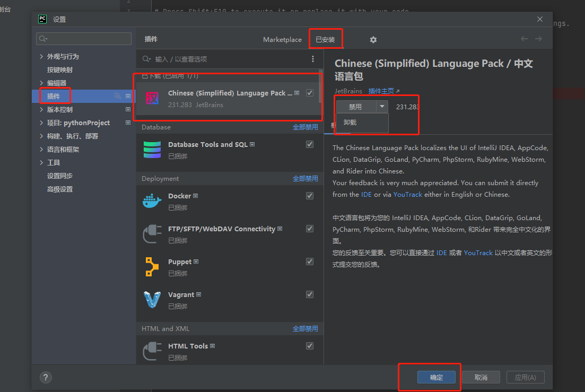The image size is (585, 392).
Task: Click the bundled marker next to Database Tools
Action: (252, 144)
